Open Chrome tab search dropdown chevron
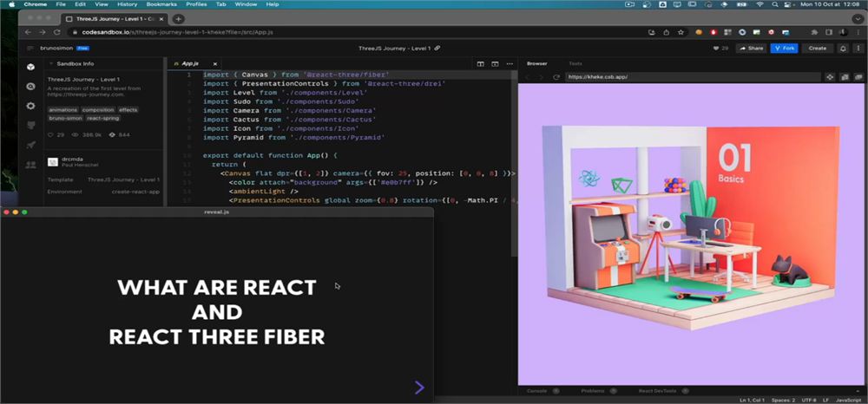868x404 pixels. pyautogui.click(x=858, y=19)
